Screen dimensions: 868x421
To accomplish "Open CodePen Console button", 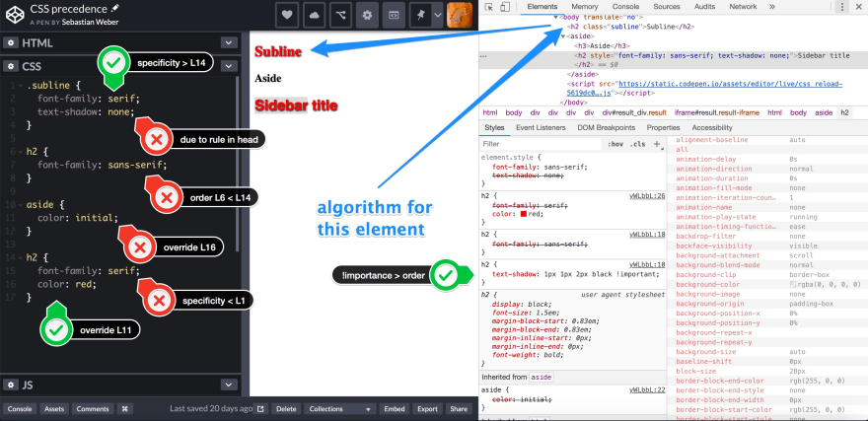I will click(19, 409).
